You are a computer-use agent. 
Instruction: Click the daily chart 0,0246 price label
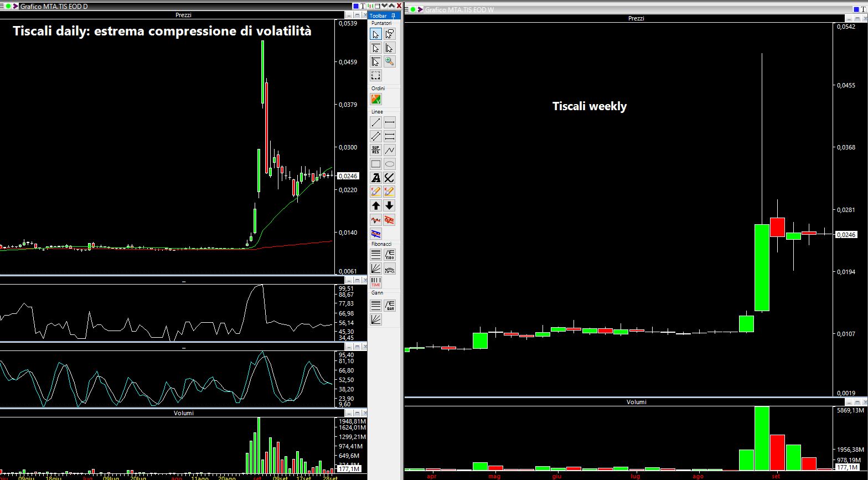(x=348, y=176)
